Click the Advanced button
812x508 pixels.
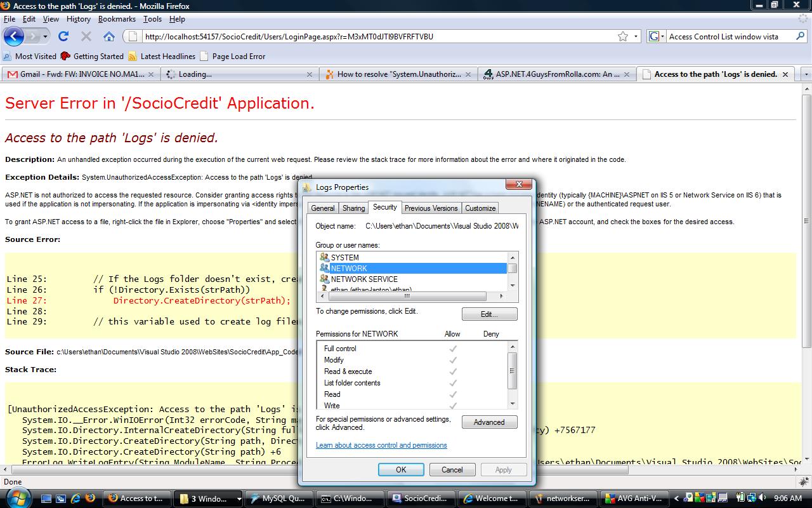pyautogui.click(x=489, y=422)
